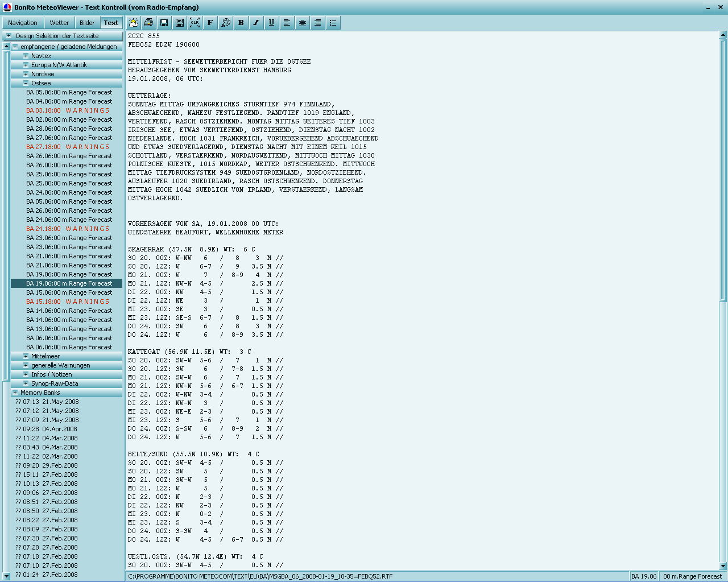This screenshot has height=582, width=728.
Task: Click the Save floppy disk icon
Action: tap(164, 23)
